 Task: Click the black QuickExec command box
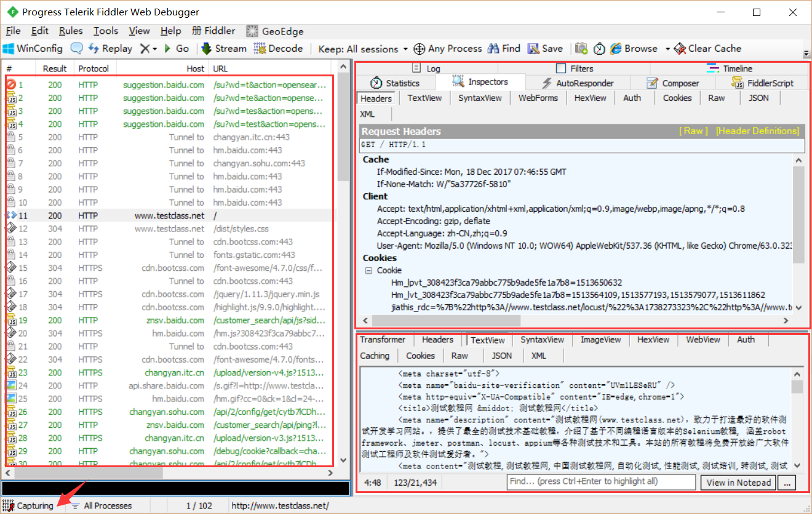pyautogui.click(x=175, y=488)
